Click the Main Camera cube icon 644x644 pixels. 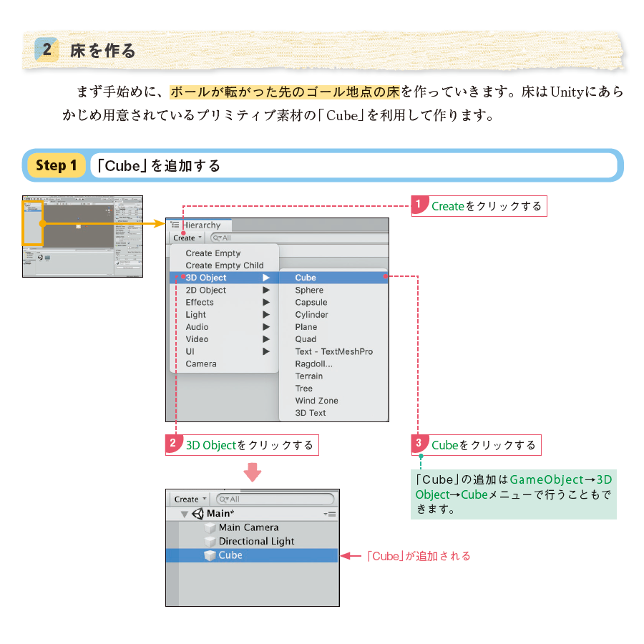210,528
